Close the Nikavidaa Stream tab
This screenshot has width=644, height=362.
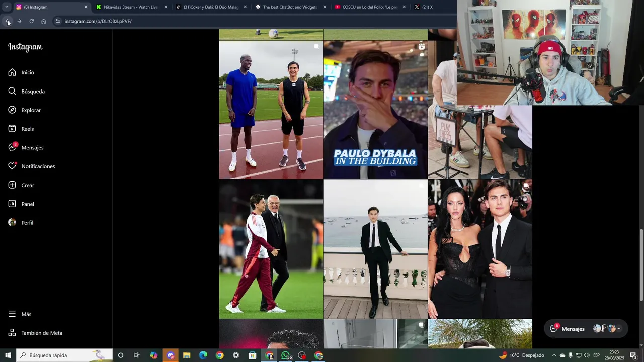coord(166,7)
